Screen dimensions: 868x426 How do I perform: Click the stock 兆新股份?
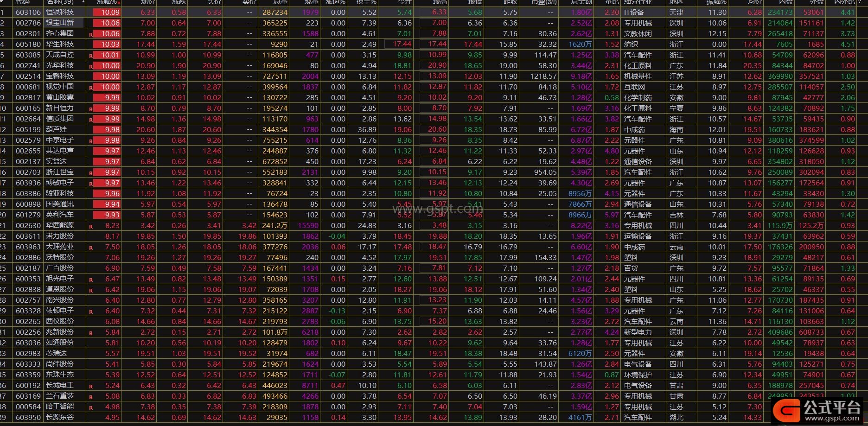[60, 332]
